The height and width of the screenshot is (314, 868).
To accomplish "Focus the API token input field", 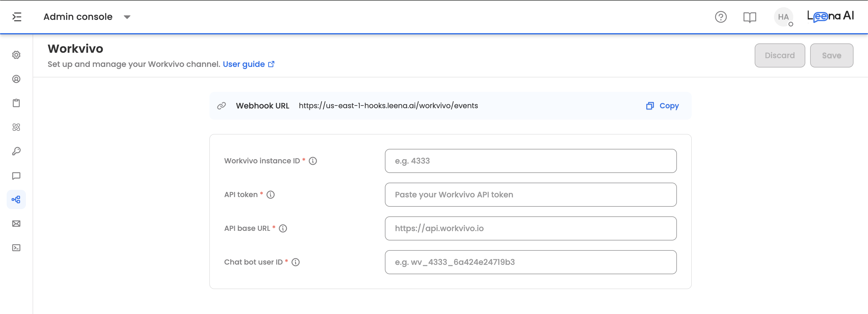I will click(530, 194).
